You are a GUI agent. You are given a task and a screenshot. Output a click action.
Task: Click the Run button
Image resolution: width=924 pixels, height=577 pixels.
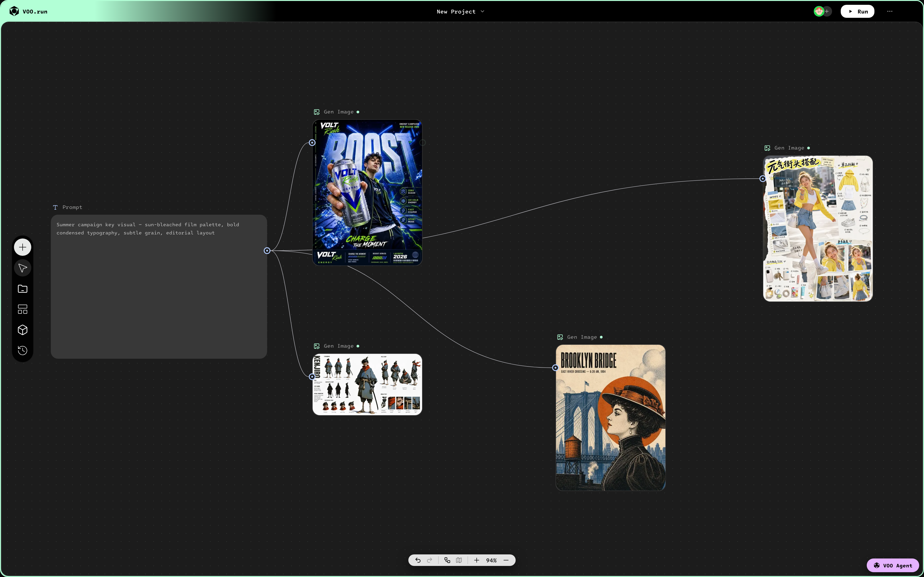[857, 12]
